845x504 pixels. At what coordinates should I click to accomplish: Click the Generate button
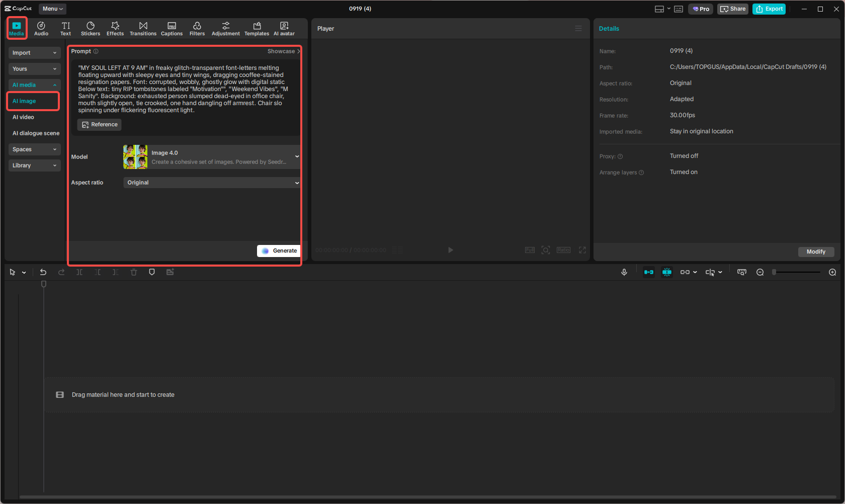279,250
